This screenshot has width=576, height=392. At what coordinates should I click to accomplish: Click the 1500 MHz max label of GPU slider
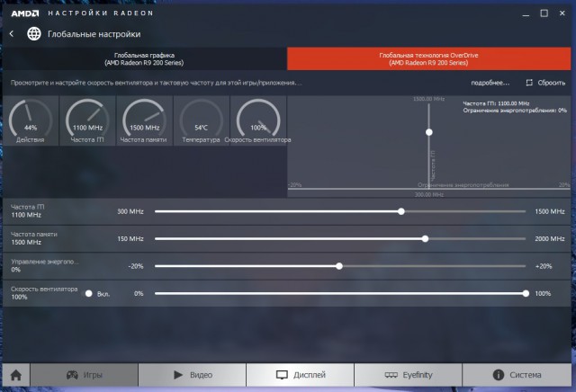pyautogui.click(x=550, y=211)
